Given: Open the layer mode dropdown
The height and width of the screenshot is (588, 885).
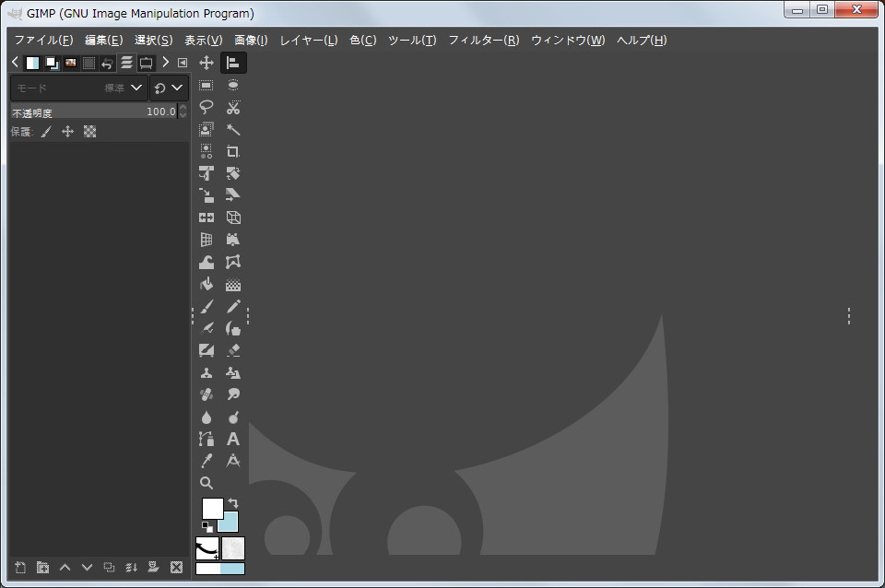Looking at the screenshot, I should [79, 88].
